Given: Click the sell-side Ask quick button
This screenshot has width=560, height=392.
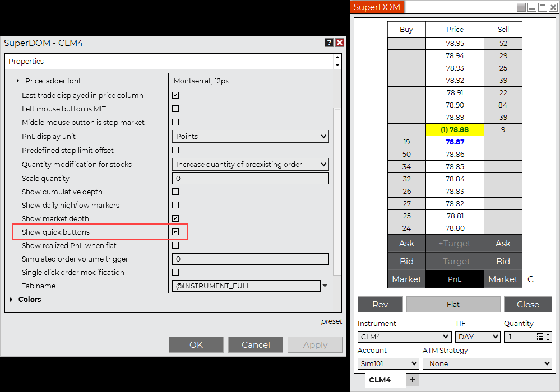Looking at the screenshot, I should [x=503, y=243].
